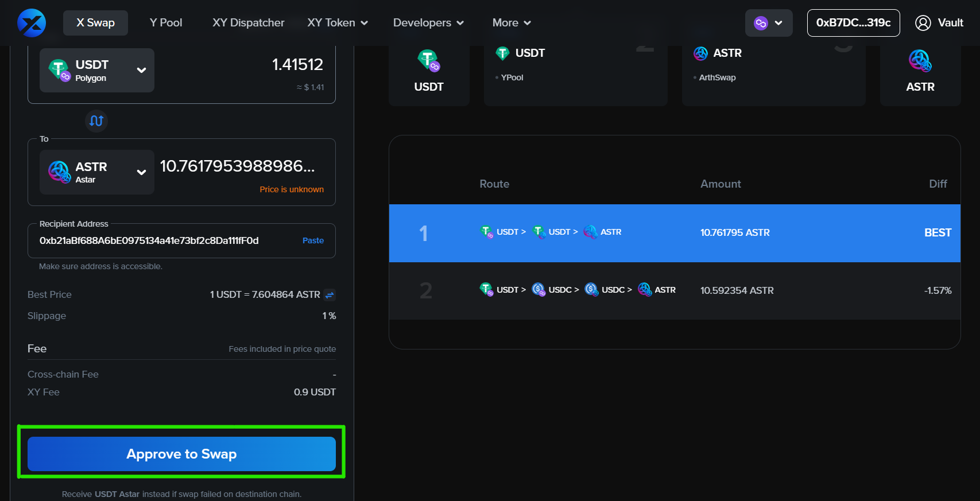
Task: Click the 1 USDT = 7.604864 ASTR rate
Action: click(265, 294)
